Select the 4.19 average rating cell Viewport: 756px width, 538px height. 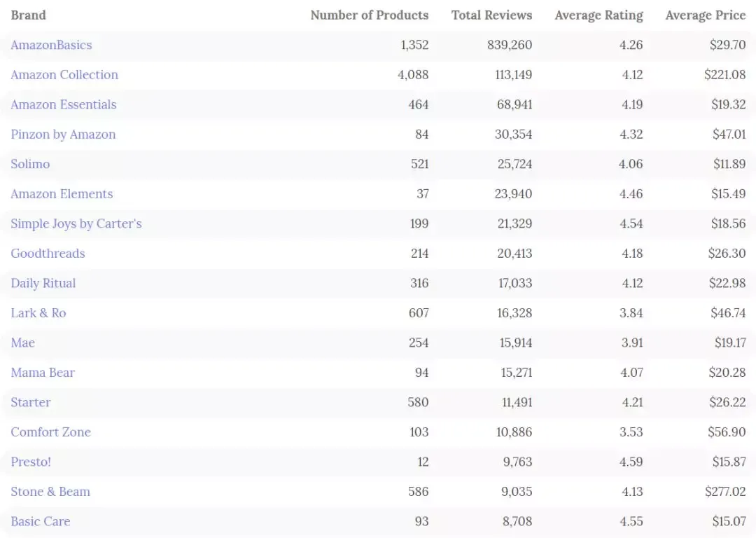pyautogui.click(x=632, y=104)
